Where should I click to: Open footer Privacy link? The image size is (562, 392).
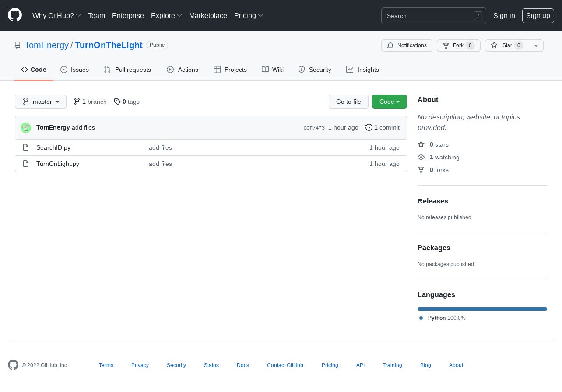tap(140, 365)
